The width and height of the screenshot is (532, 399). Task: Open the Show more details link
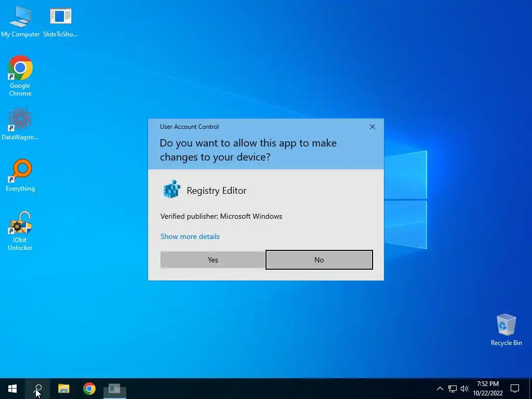(190, 236)
